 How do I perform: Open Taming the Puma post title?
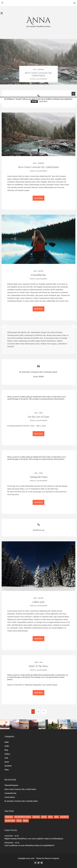point(38,477)
